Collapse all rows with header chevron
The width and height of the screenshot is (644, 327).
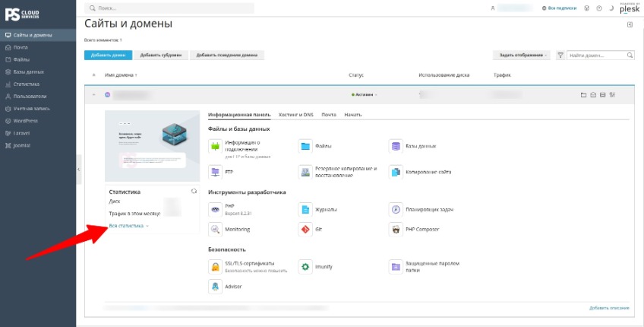93,75
